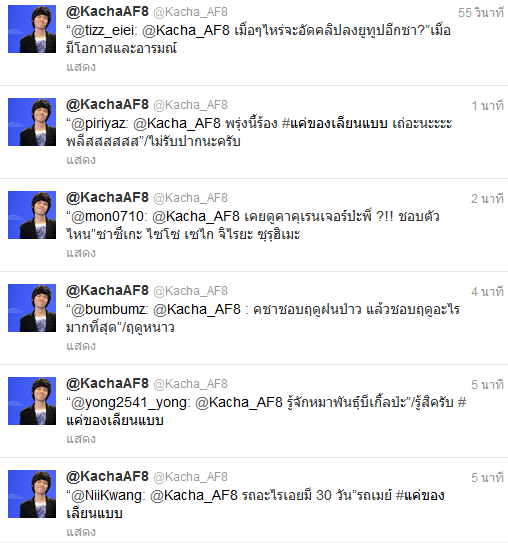
Task: Visit the @bumbumz mention profile
Action: [108, 310]
